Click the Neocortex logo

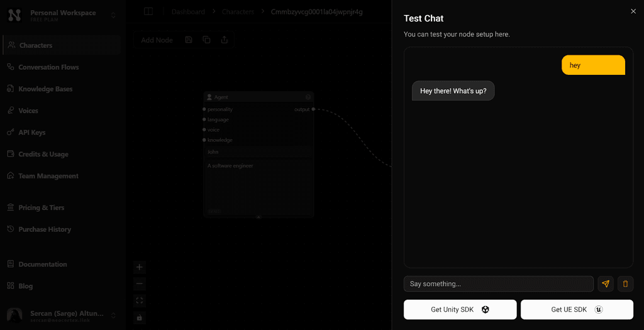pos(14,15)
